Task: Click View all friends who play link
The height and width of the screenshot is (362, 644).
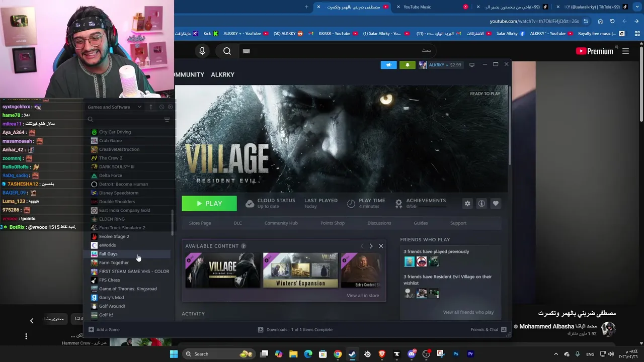Action: pos(468,312)
